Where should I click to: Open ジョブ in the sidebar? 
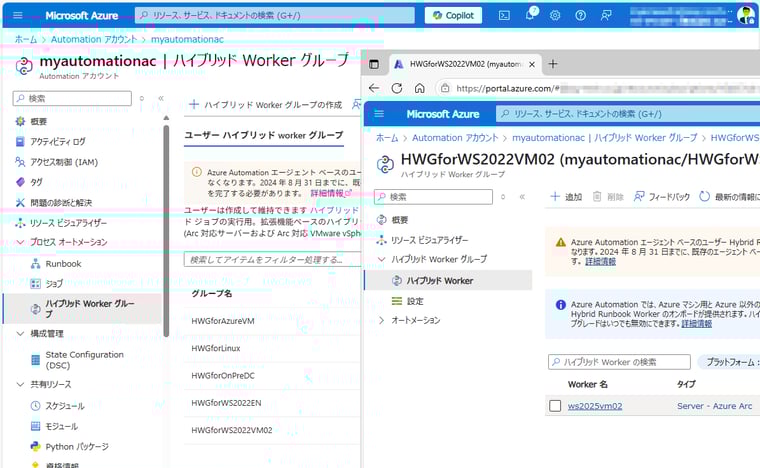[54, 283]
